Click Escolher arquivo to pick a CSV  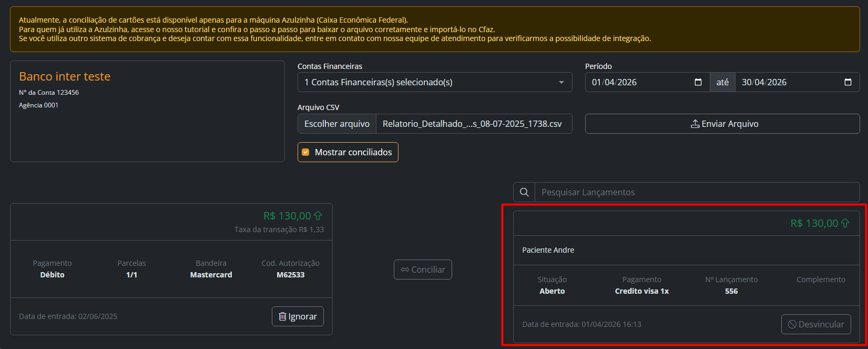(337, 124)
